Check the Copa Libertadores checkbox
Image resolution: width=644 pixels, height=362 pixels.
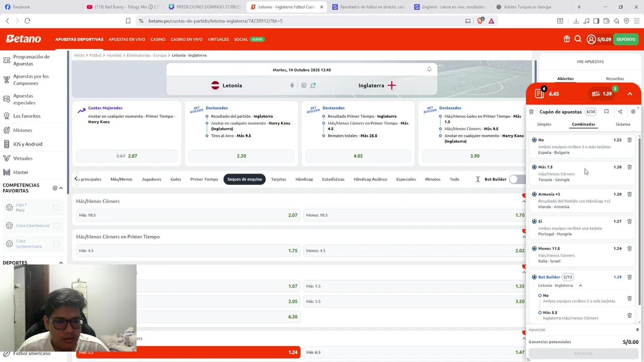pyautogui.click(x=56, y=225)
